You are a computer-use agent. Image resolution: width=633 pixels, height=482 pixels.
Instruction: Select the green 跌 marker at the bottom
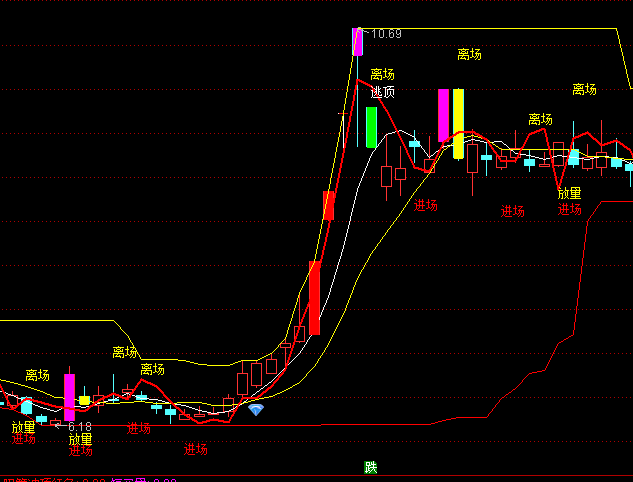click(x=371, y=467)
